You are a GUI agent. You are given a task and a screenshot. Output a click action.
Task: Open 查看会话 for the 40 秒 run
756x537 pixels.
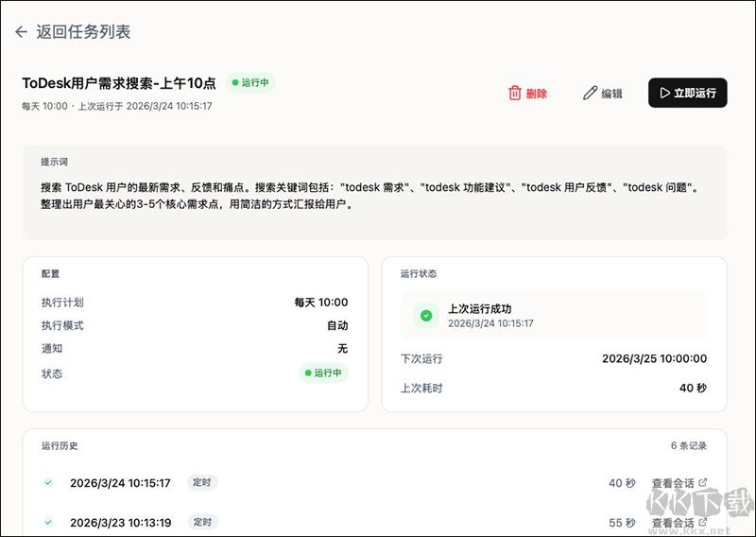(679, 482)
